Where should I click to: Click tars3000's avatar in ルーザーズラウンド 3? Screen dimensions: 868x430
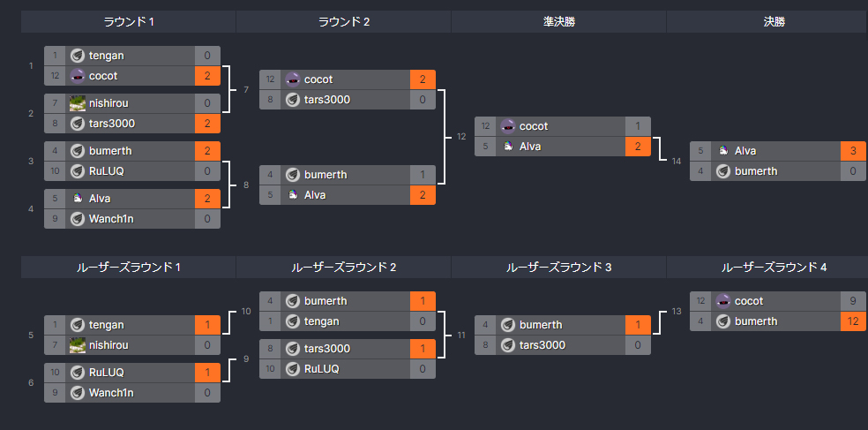coord(507,345)
